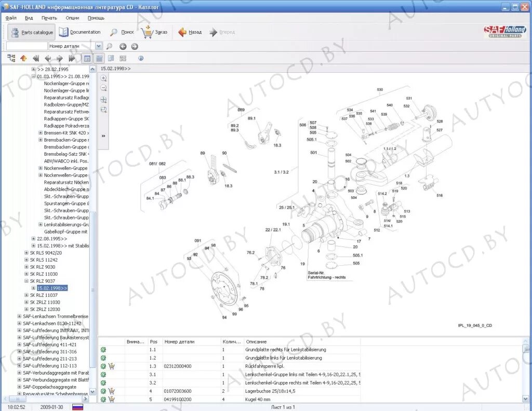Expand the SK ZRLZ 12030 node

coord(26,309)
